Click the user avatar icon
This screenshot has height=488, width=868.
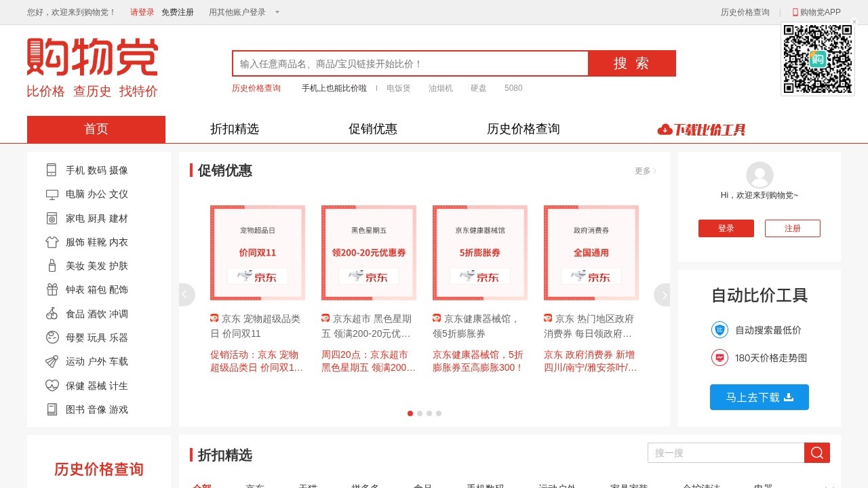click(759, 176)
